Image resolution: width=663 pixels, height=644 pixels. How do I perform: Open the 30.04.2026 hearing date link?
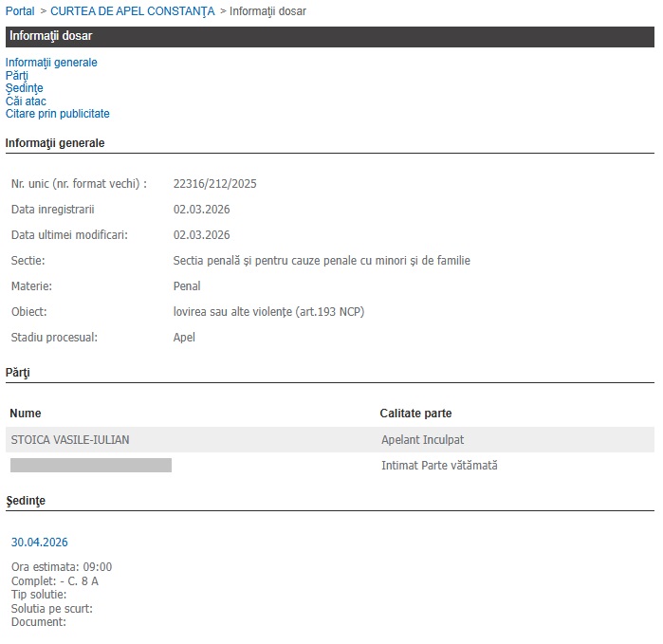(39, 543)
